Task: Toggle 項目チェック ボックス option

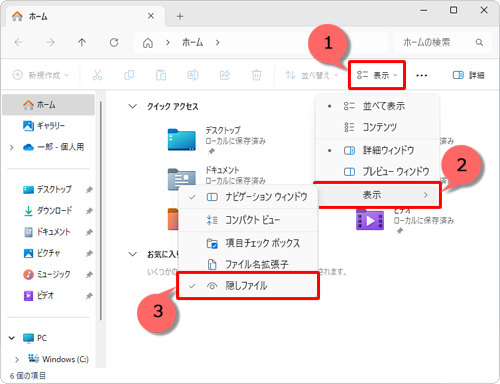Action: click(x=248, y=243)
